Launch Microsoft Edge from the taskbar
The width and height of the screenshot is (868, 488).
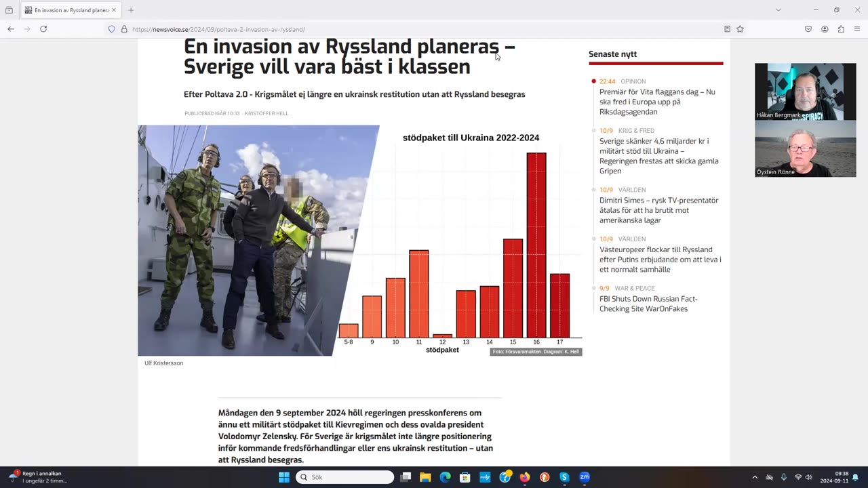[445, 477]
